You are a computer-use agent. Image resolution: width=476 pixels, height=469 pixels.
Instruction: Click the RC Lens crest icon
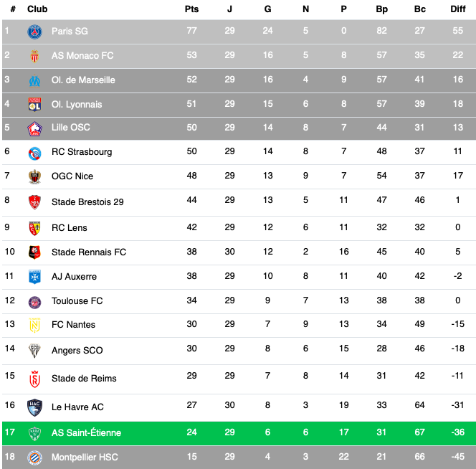[34, 228]
